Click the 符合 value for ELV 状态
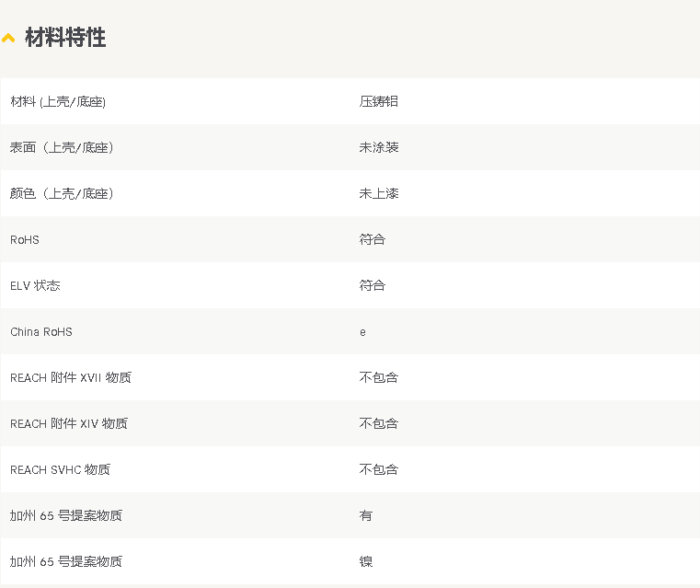 372,285
